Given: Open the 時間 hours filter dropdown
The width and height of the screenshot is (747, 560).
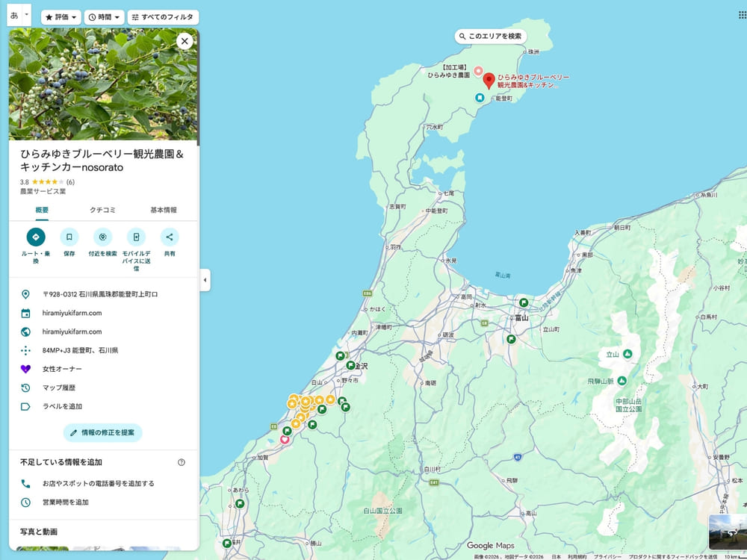Looking at the screenshot, I should click(105, 17).
